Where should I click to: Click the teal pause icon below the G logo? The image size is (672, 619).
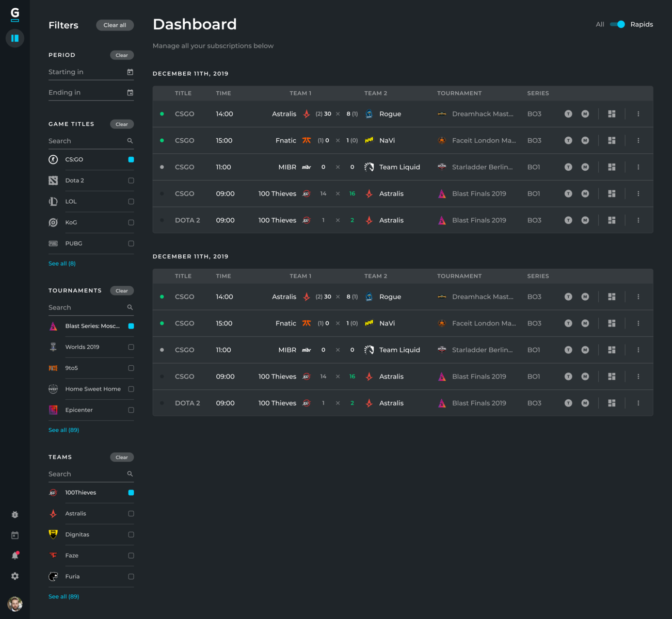click(15, 38)
